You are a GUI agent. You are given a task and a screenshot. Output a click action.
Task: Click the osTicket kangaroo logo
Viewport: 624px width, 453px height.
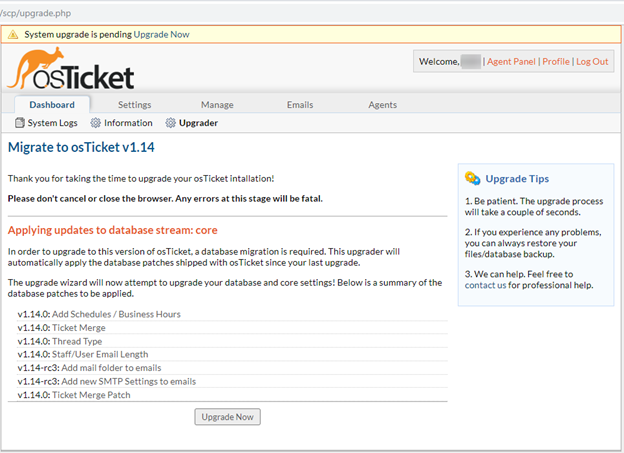(70, 70)
